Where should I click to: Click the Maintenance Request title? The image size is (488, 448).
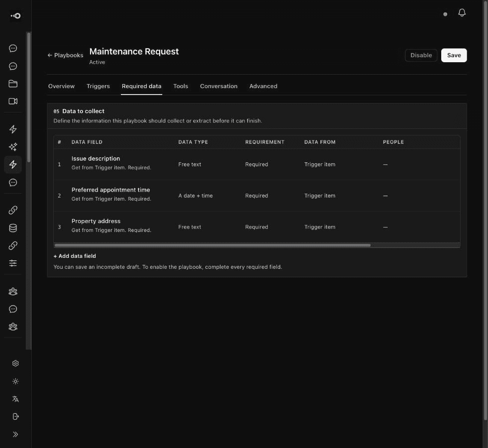[x=134, y=51]
